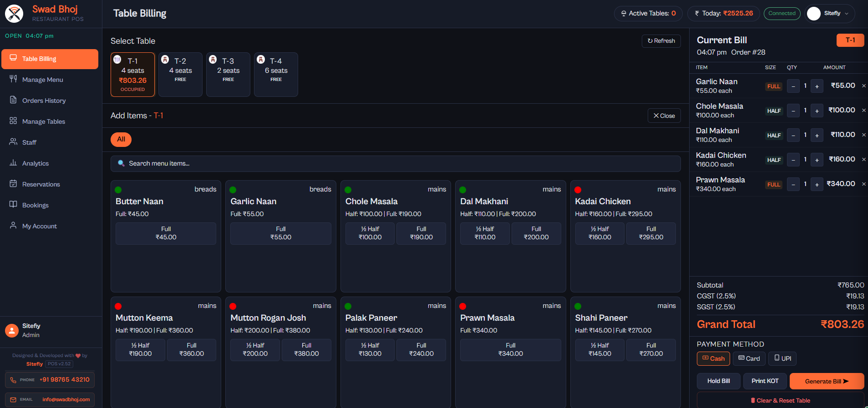868x408 pixels.
Task: Increase Chole Masala quantity with plus
Action: pos(817,111)
